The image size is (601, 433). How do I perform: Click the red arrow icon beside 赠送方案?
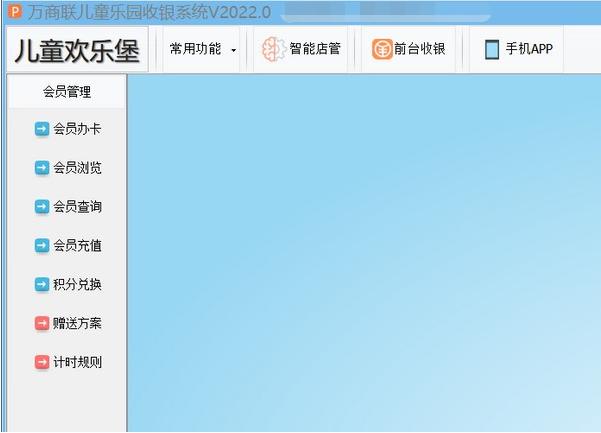[42, 323]
